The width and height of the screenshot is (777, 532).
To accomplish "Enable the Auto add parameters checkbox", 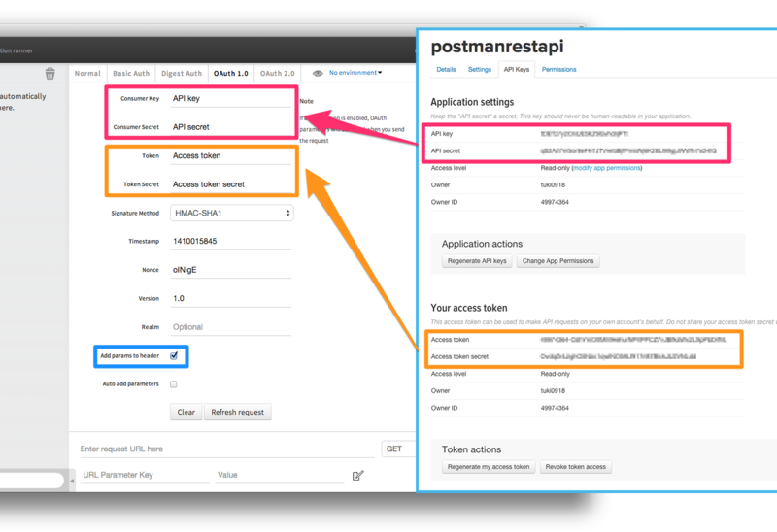I will 174,383.
